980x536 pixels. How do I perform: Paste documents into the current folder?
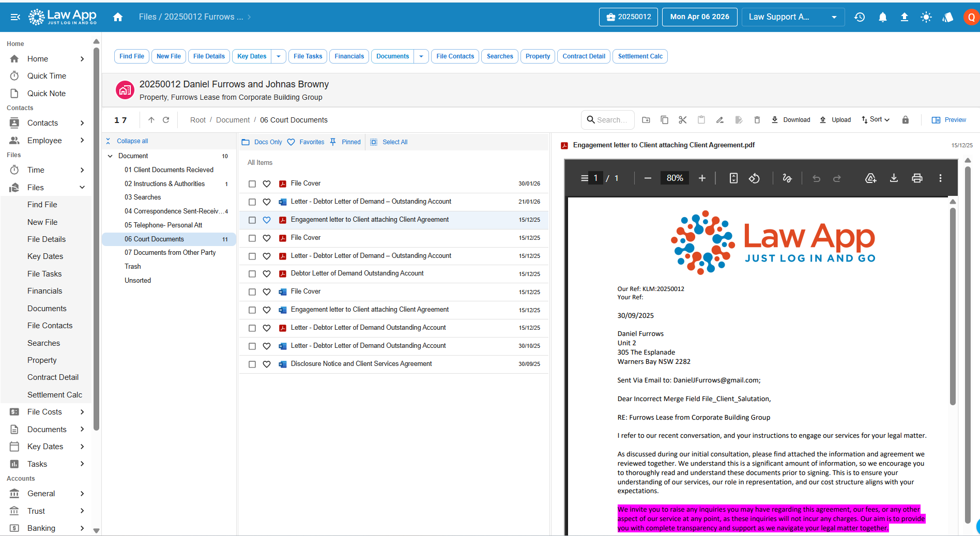[701, 119]
